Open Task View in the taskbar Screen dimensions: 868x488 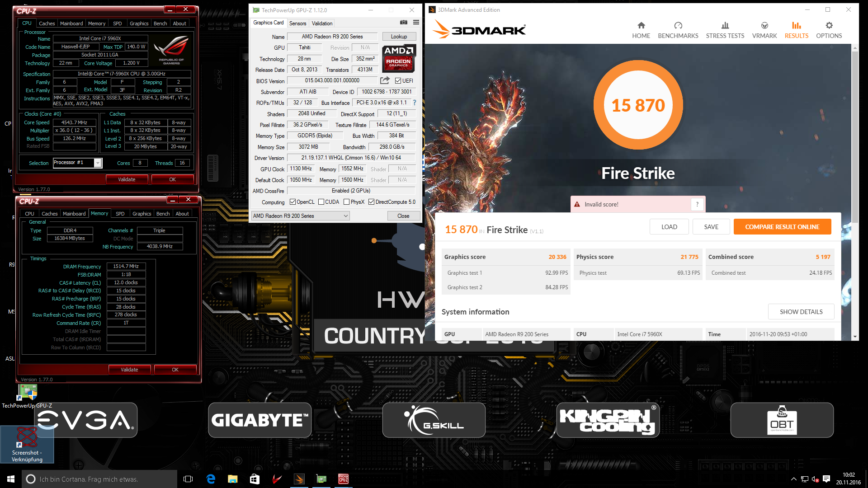(188, 479)
